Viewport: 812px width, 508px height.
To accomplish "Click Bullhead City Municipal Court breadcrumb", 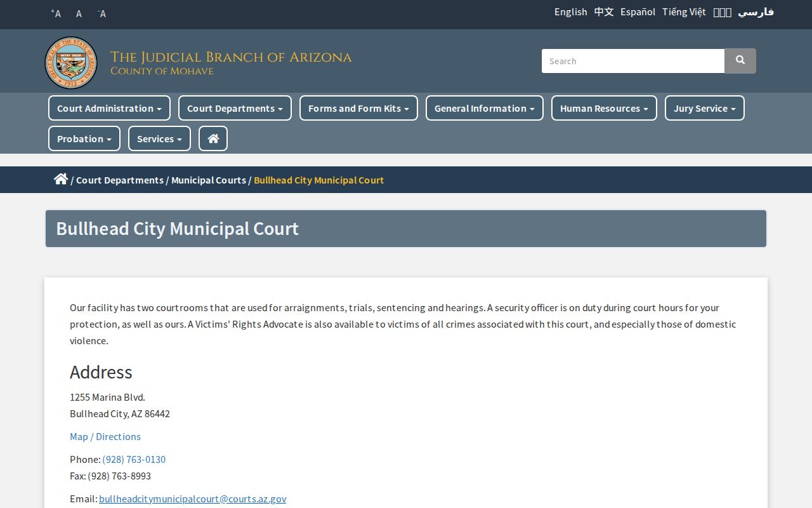I will click(318, 180).
